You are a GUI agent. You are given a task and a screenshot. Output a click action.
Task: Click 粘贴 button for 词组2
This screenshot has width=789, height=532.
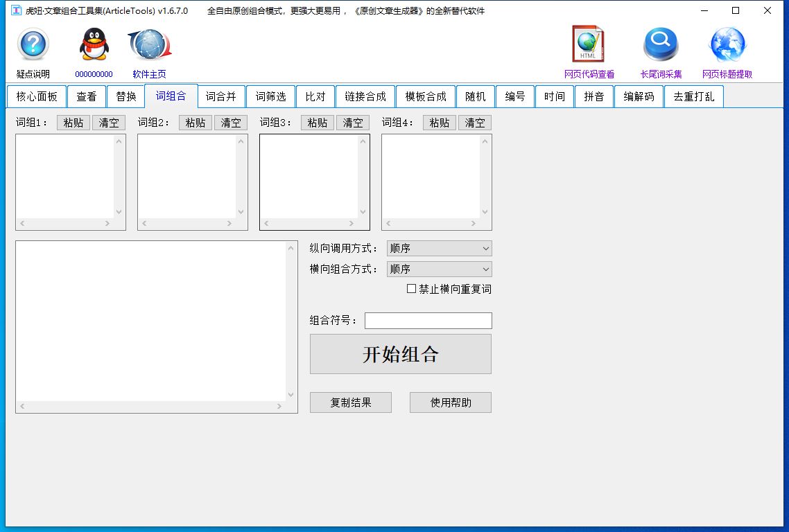point(196,123)
